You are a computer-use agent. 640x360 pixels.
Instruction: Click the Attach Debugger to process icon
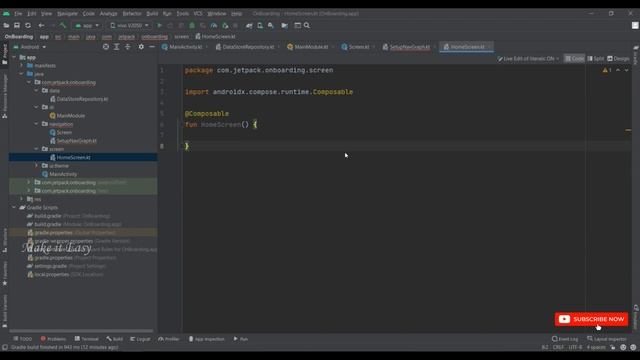click(x=225, y=25)
